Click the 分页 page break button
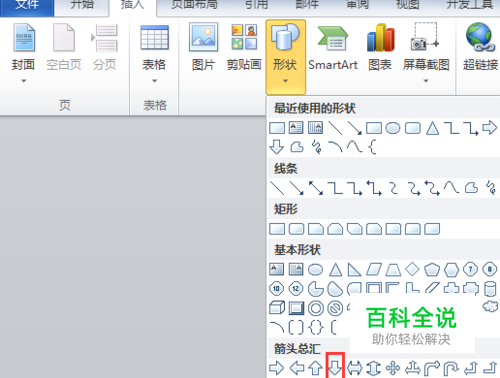This screenshot has height=378, width=500. click(x=104, y=48)
